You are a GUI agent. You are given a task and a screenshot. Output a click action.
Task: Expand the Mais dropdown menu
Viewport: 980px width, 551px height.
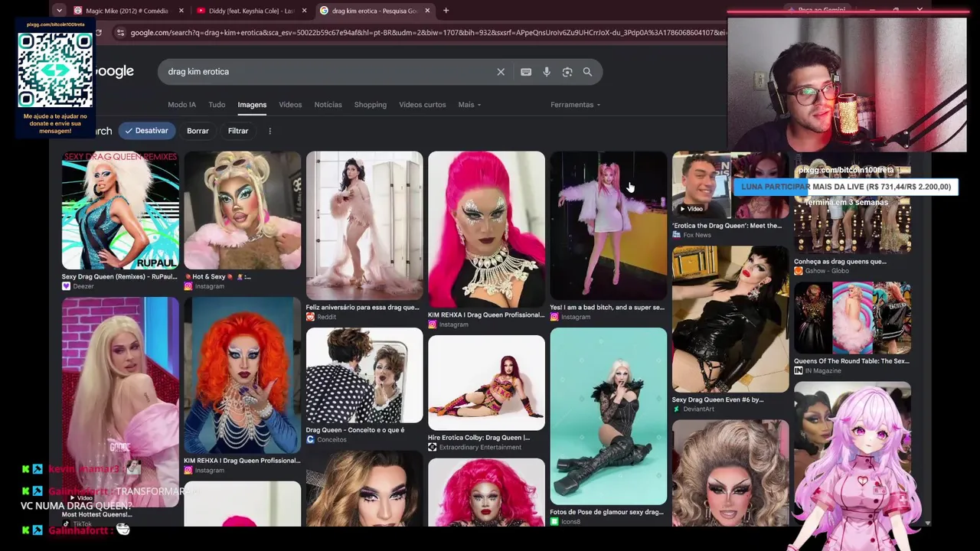(469, 105)
